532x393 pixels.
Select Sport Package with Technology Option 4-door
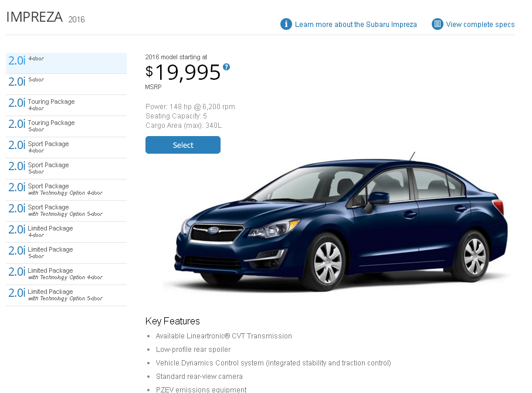pyautogui.click(x=66, y=189)
